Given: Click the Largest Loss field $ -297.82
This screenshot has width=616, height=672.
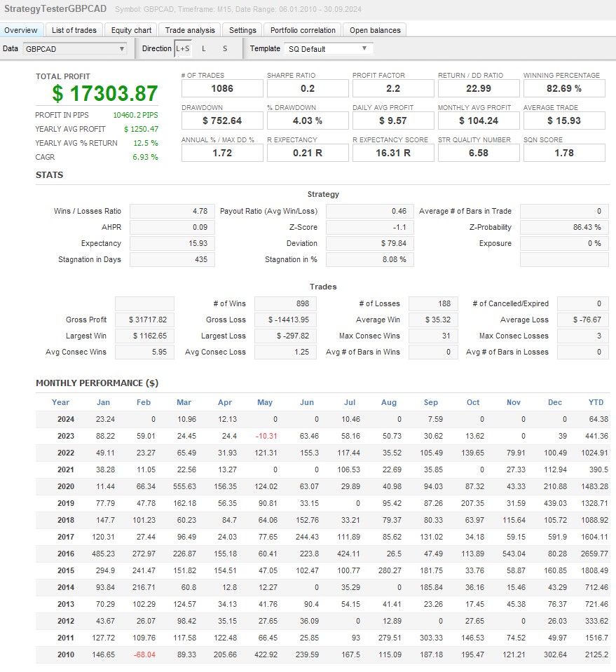Looking at the screenshot, I should (285, 336).
